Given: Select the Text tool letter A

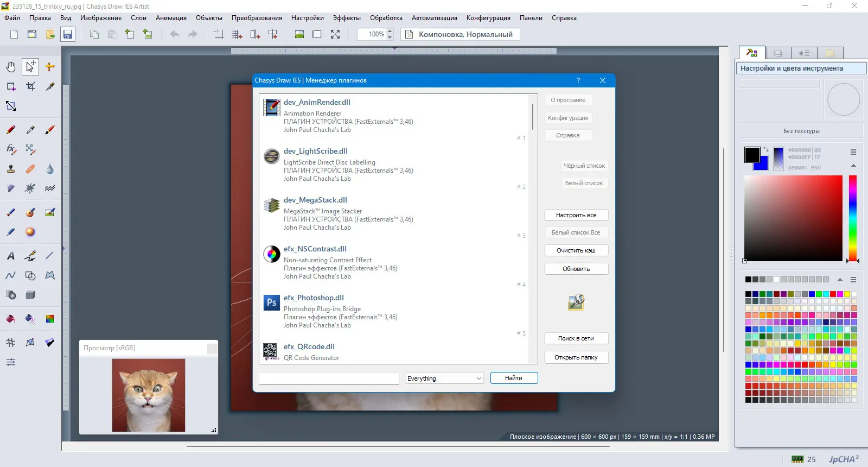Looking at the screenshot, I should (11, 256).
